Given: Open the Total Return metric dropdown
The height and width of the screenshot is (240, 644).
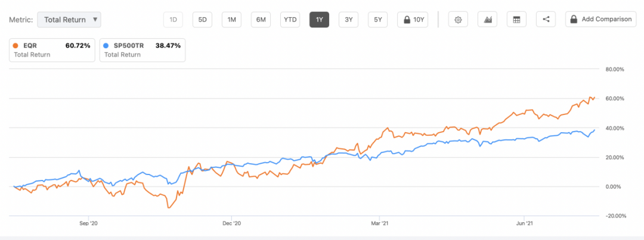Looking at the screenshot, I should click(x=69, y=20).
